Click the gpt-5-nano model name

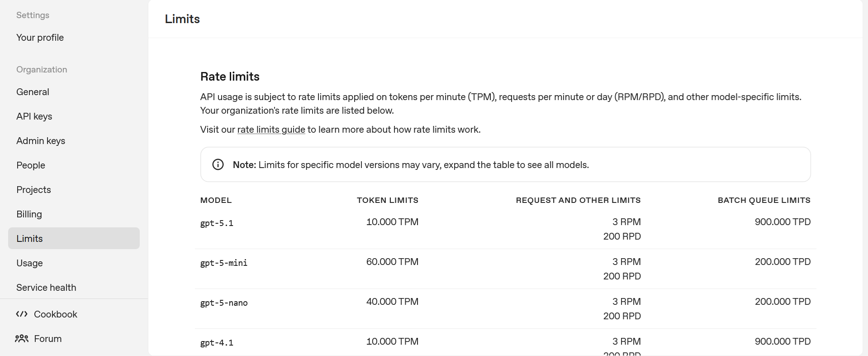click(x=224, y=303)
